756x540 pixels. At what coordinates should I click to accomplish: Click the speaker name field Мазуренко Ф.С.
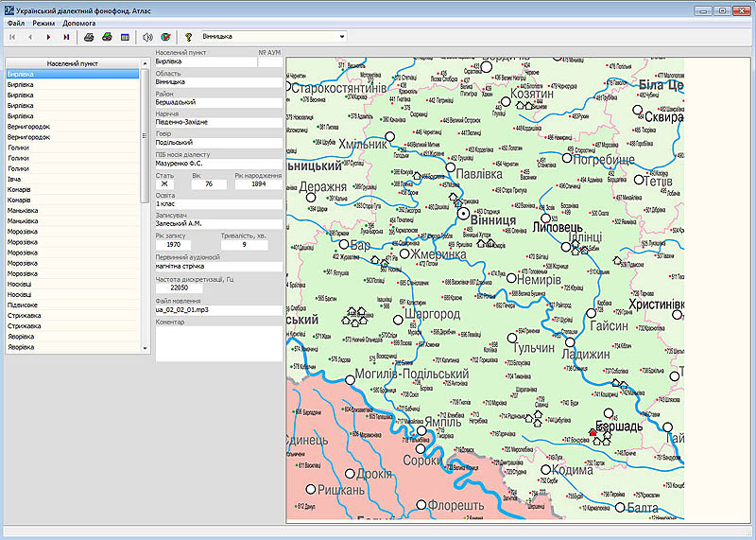[218, 164]
